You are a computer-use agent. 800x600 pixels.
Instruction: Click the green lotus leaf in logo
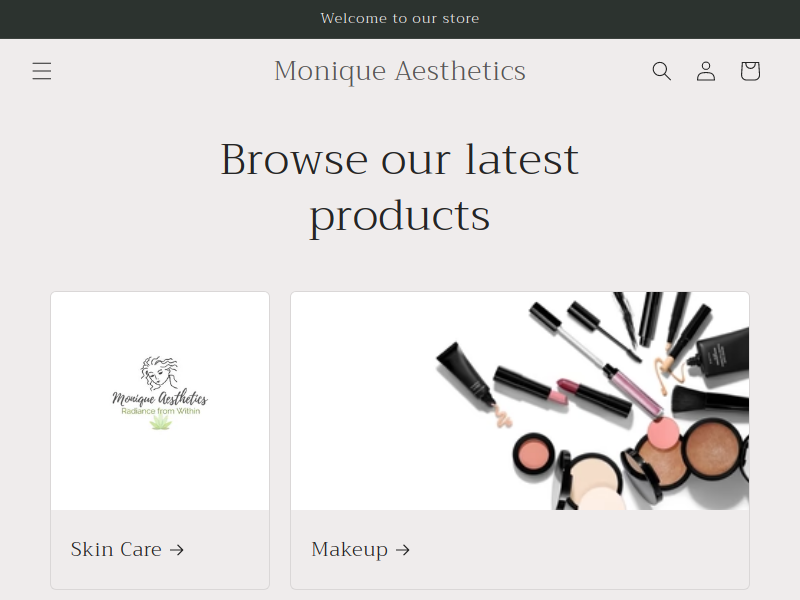[161, 422]
